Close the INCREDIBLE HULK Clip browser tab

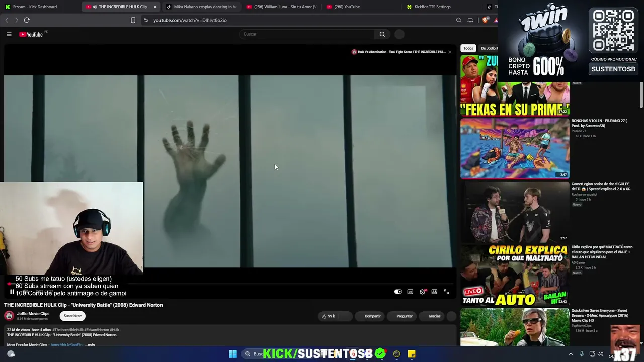pos(155,7)
